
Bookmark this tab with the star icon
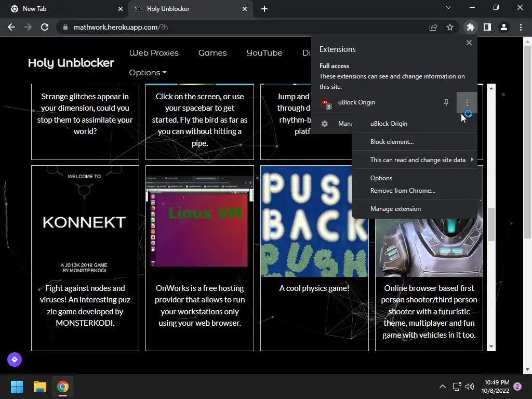450,27
